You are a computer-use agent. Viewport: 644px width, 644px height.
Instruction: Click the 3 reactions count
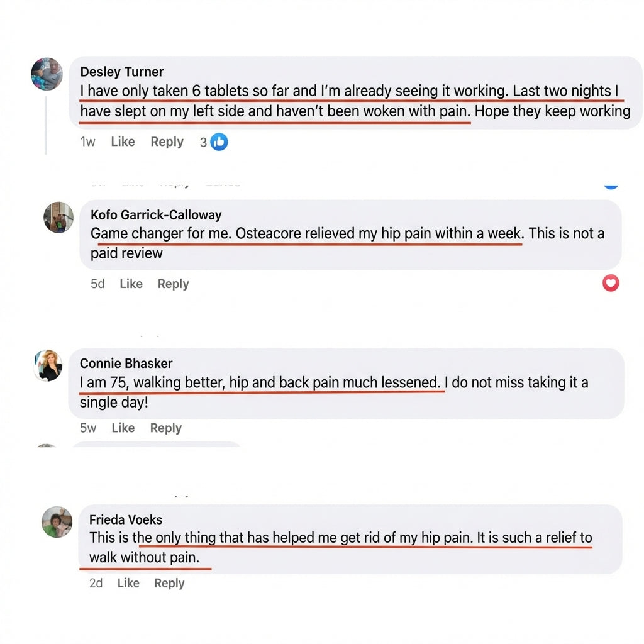pyautogui.click(x=203, y=142)
